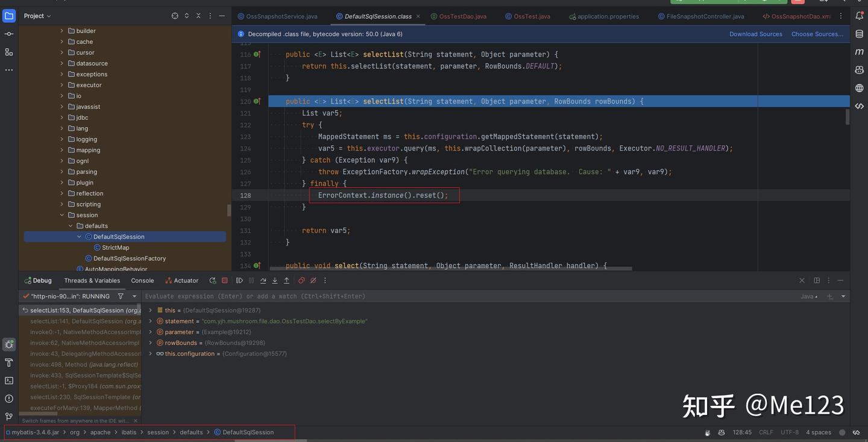Screen dimensions: 868x442
Task: Click the Step Into arrow icon
Action: [x=275, y=281]
